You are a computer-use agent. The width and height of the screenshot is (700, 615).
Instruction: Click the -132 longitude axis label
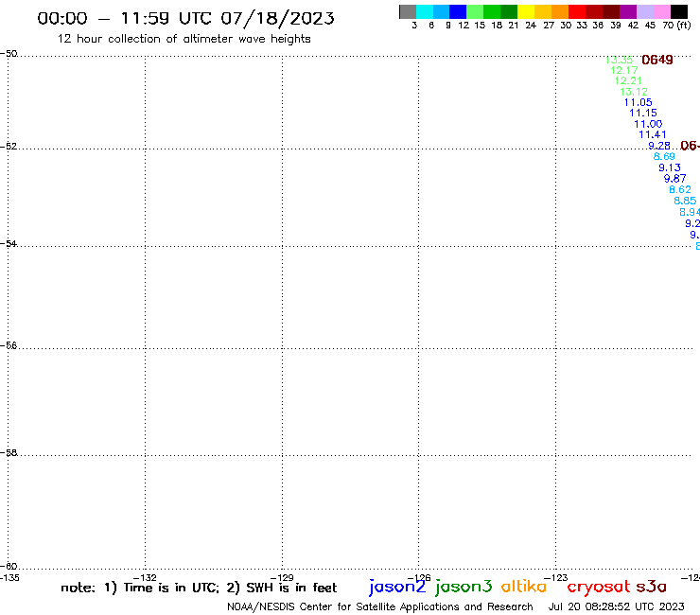click(145, 578)
